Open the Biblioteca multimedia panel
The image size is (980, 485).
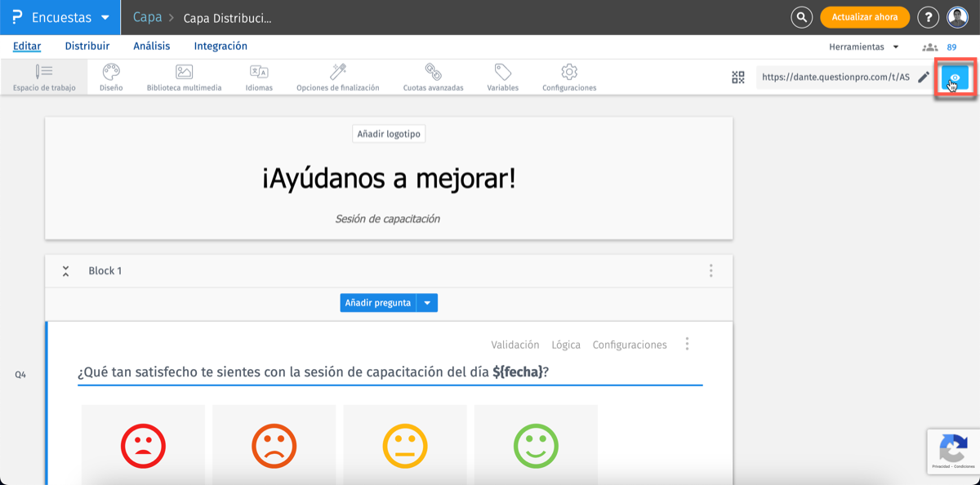pyautogui.click(x=183, y=77)
